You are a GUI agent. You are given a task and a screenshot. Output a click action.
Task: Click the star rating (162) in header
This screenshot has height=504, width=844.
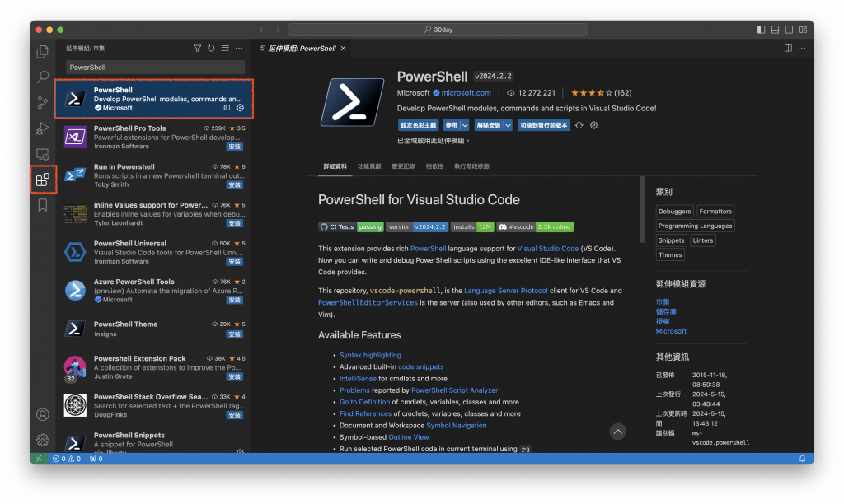pos(601,93)
